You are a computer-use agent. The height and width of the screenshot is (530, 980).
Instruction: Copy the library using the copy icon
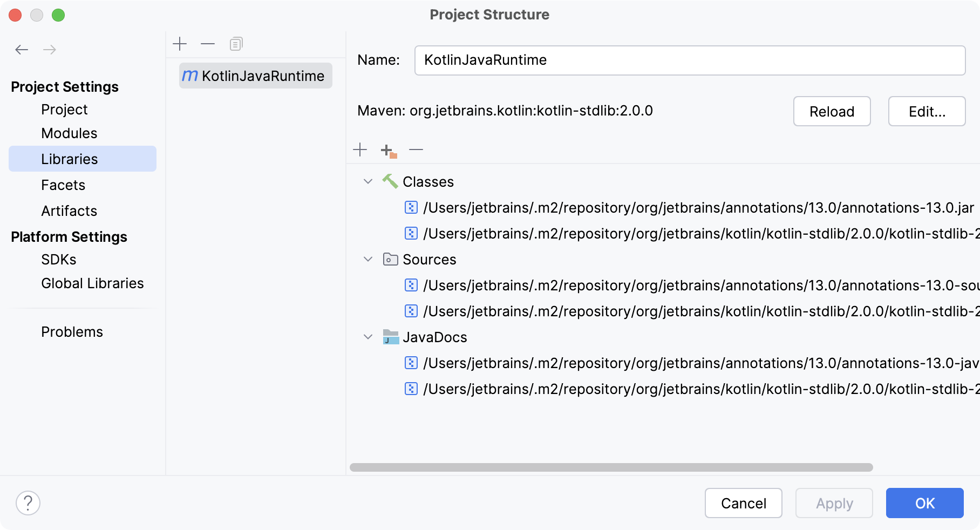pos(235,43)
